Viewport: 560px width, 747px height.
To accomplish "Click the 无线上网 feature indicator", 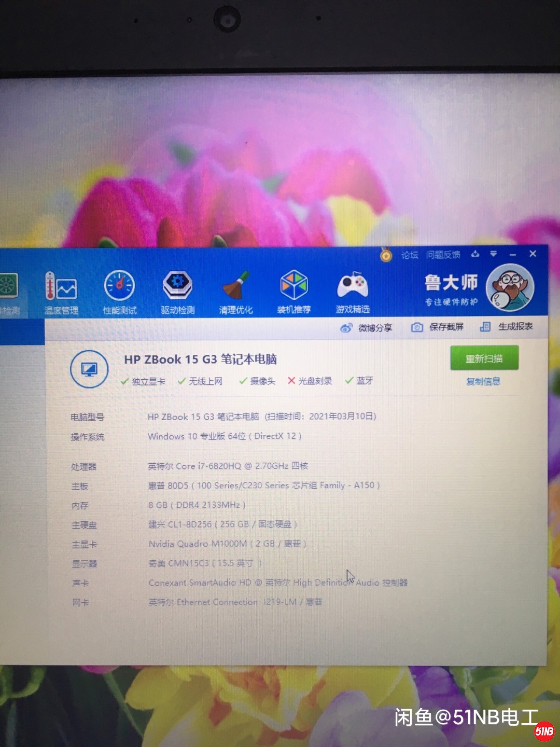I will coord(200,381).
